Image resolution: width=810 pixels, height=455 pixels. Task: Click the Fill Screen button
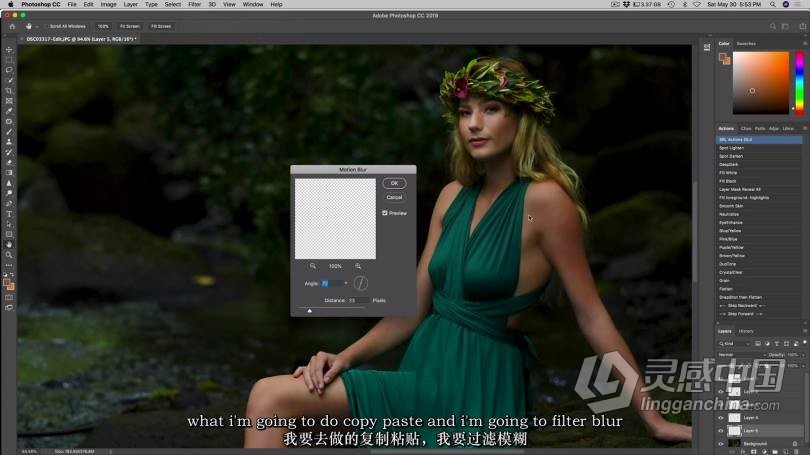[161, 26]
